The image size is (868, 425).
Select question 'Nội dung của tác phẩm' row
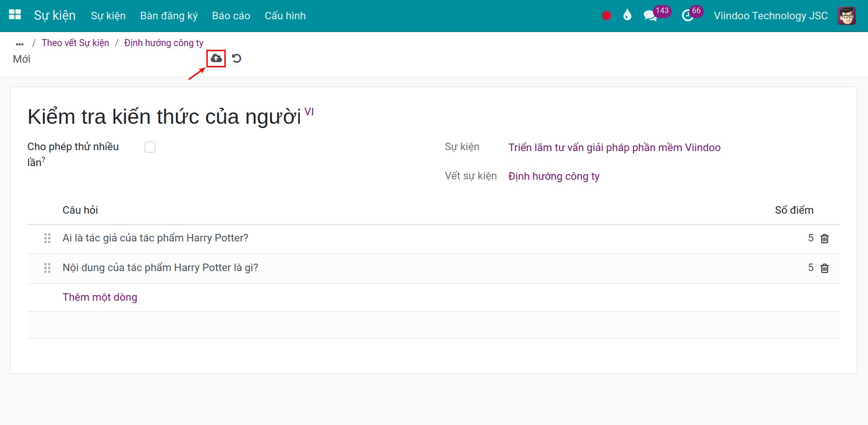(x=433, y=268)
